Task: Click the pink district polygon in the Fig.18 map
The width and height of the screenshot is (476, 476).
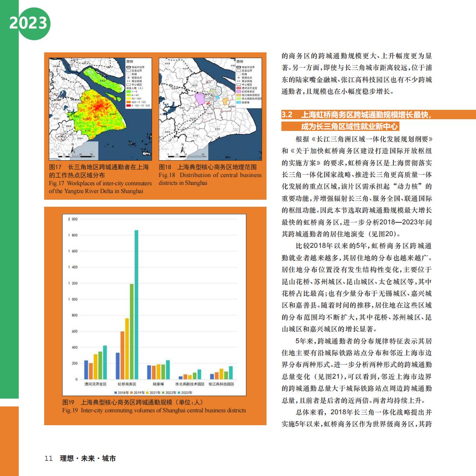Action: click(x=200, y=98)
